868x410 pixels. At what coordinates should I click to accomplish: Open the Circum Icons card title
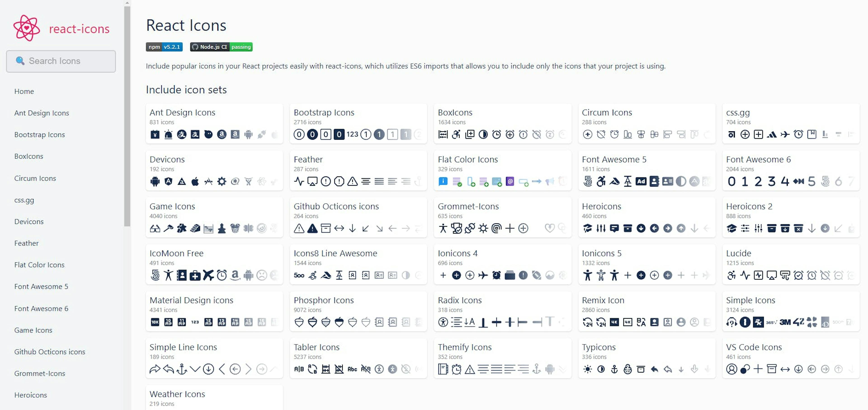[x=607, y=113]
